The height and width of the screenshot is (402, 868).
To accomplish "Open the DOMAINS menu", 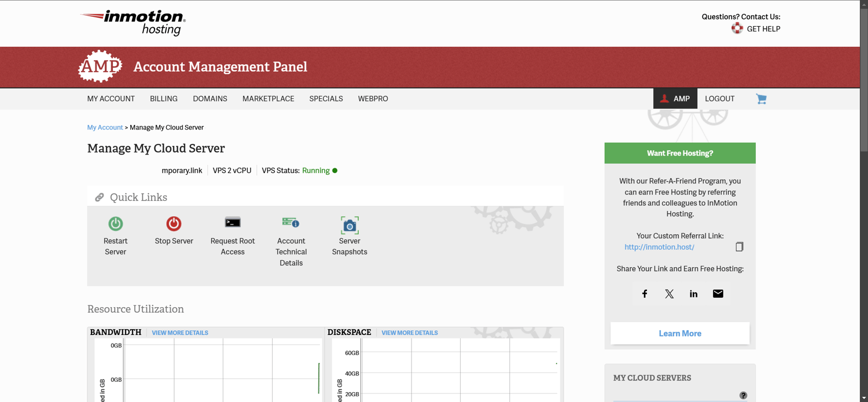I will click(210, 99).
